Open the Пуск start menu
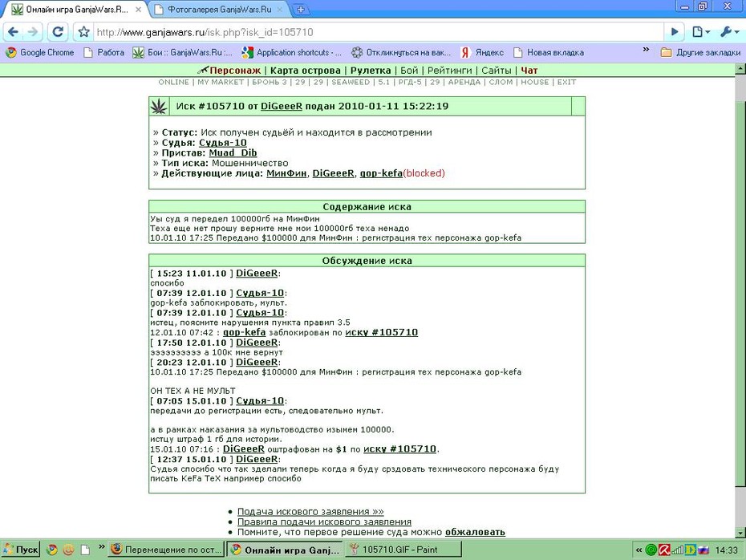This screenshot has height=560, width=746. coord(21,550)
